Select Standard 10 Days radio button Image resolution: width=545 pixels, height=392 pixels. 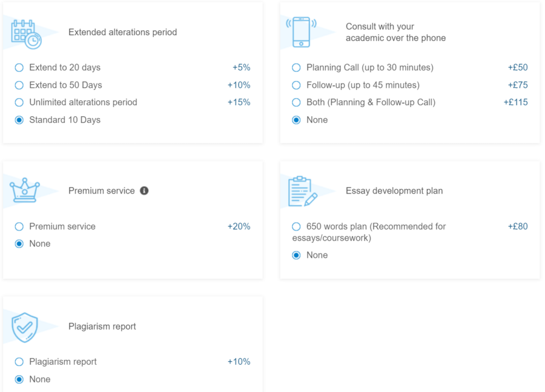point(19,120)
